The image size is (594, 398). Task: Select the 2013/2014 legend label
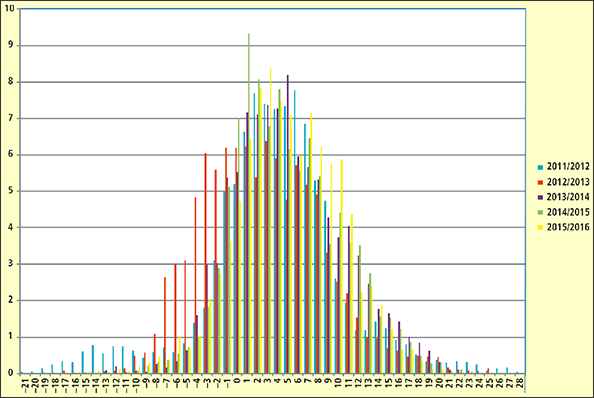(568, 197)
